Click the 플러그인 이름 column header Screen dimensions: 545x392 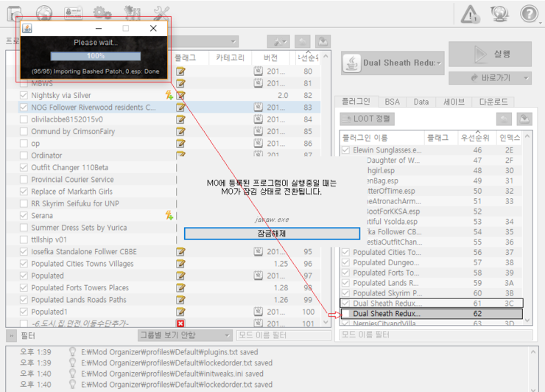click(382, 138)
